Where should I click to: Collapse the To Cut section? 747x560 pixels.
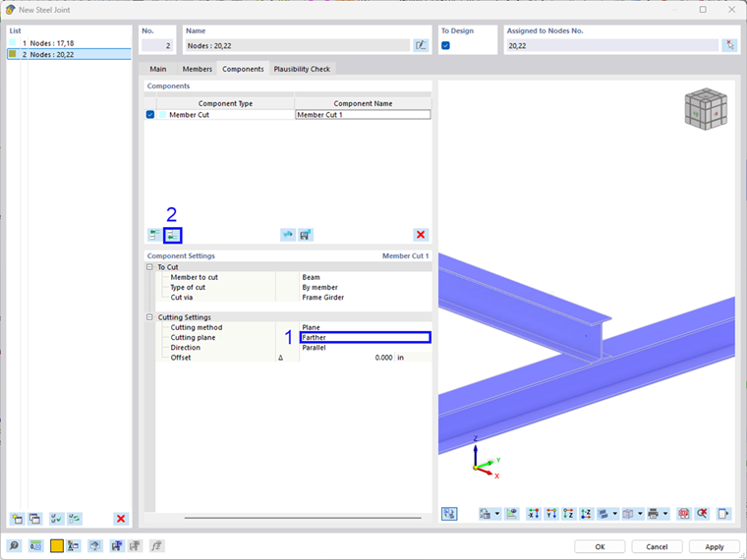click(x=149, y=267)
